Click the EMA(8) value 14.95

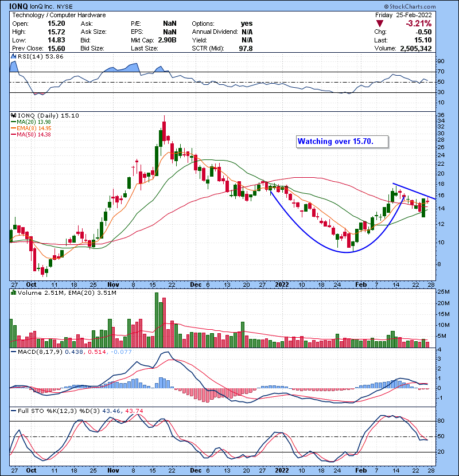tap(45, 128)
